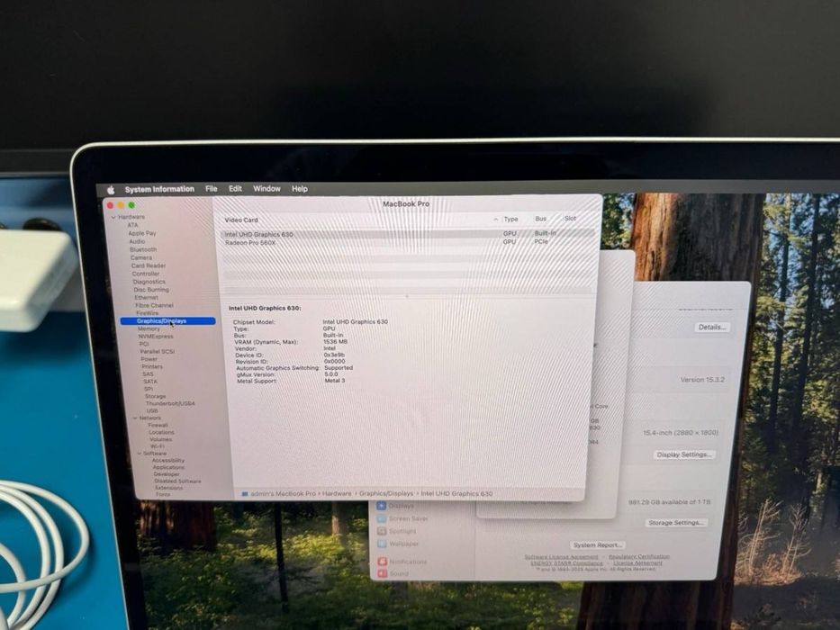Sort by the Type column header
The width and height of the screenshot is (840, 630).
pyautogui.click(x=511, y=219)
